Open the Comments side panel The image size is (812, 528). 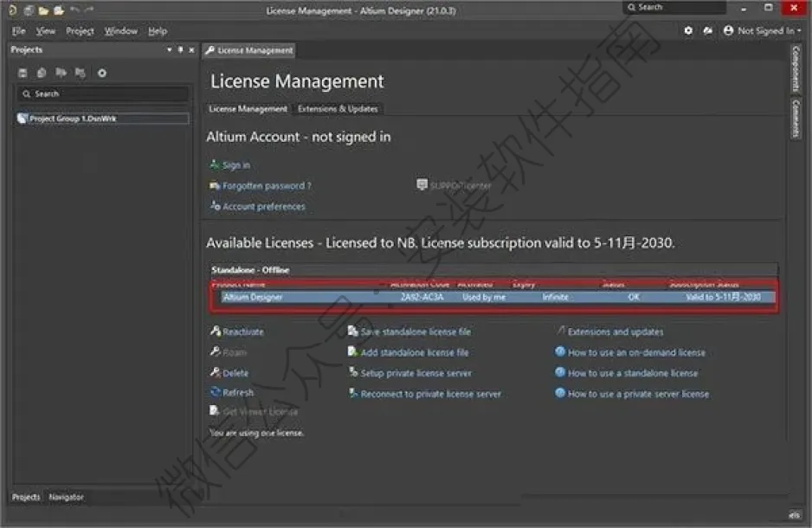click(796, 119)
